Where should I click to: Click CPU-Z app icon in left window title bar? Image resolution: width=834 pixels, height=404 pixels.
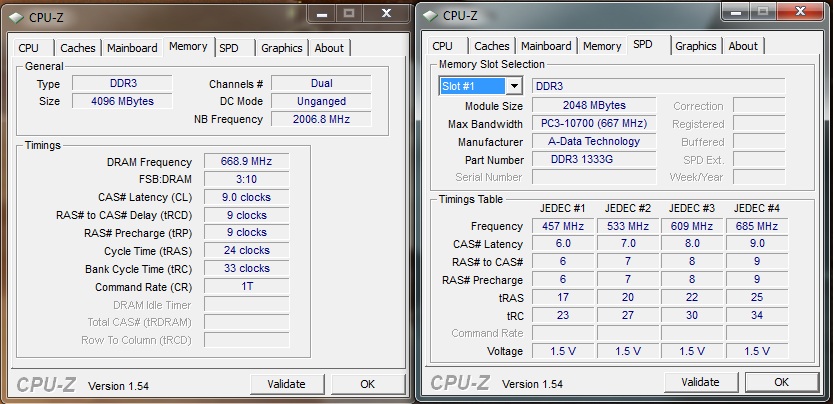(16, 17)
